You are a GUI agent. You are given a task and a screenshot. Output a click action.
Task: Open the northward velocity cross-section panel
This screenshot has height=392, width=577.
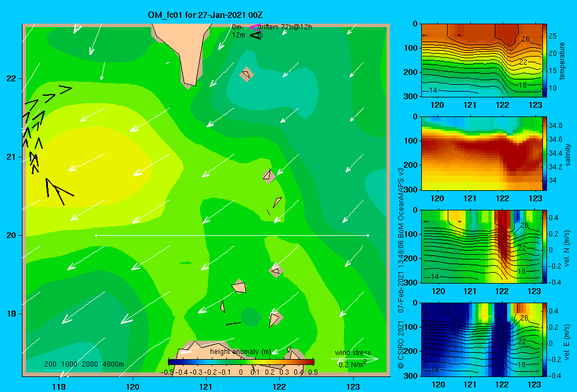coord(481,246)
